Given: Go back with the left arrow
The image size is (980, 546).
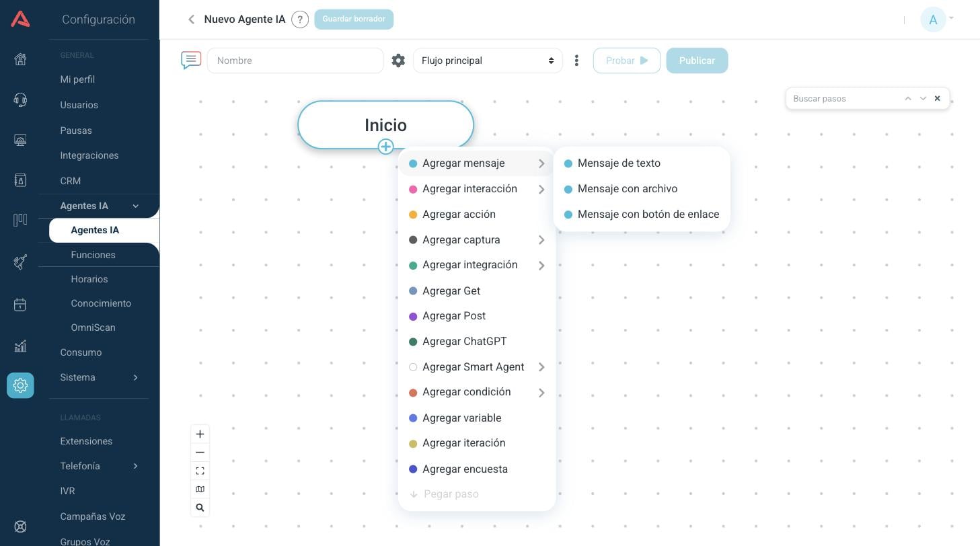Looking at the screenshot, I should click(191, 19).
